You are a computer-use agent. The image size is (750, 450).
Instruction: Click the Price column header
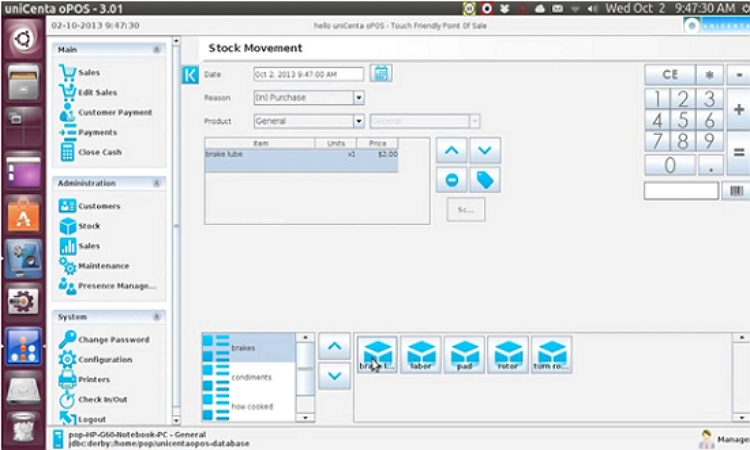(377, 143)
